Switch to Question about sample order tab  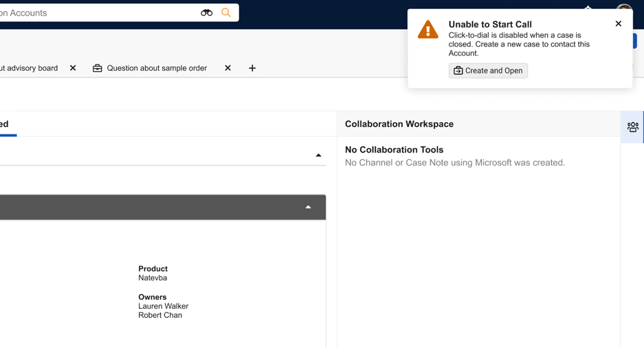[157, 69]
